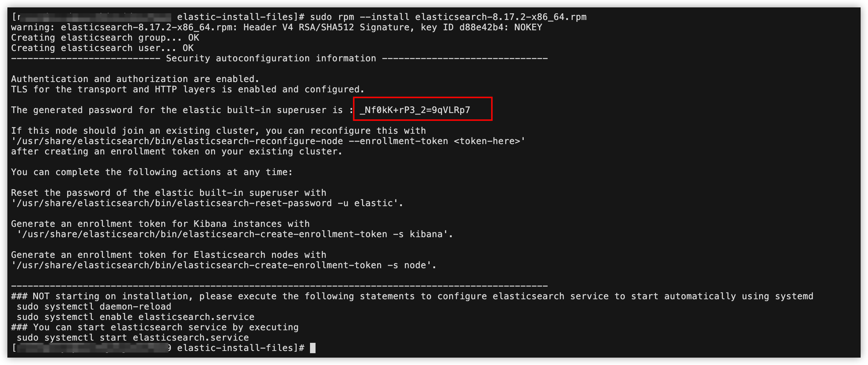Click the terminal cursor block at the prompt
Image resolution: width=868 pixels, height=365 pixels.
[313, 348]
